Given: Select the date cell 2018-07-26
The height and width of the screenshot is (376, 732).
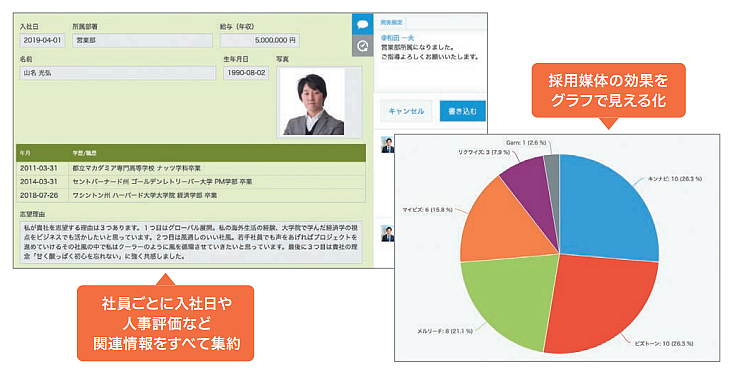Looking at the screenshot, I should point(39,195).
